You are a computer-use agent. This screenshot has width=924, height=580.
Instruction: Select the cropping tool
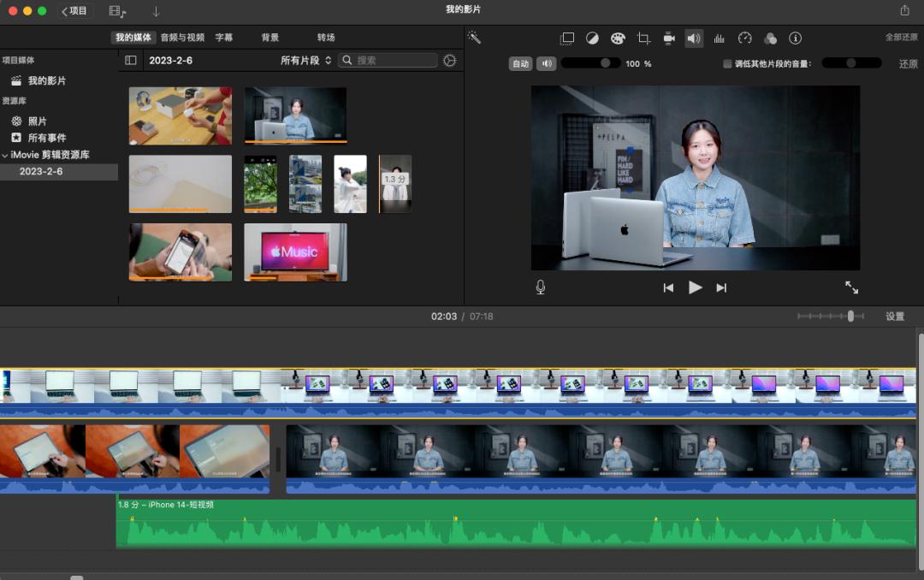643,38
